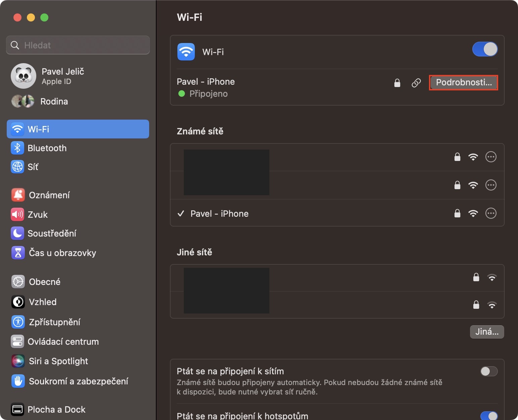The height and width of the screenshot is (420, 518).
Task: Click the Zvuk speaker icon
Action: 17,214
